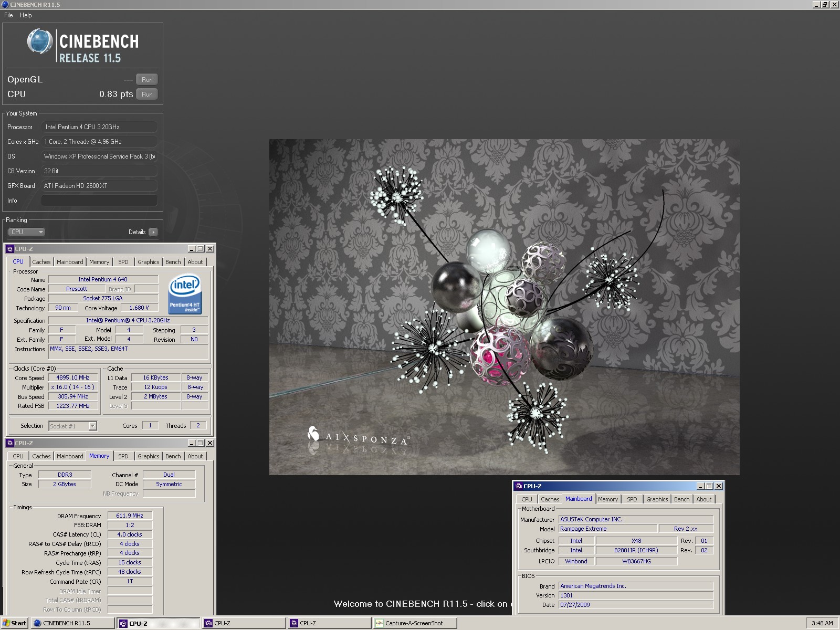This screenshot has width=840, height=630.
Task: Click FSB:DRAM value 1:2
Action: click(x=130, y=525)
